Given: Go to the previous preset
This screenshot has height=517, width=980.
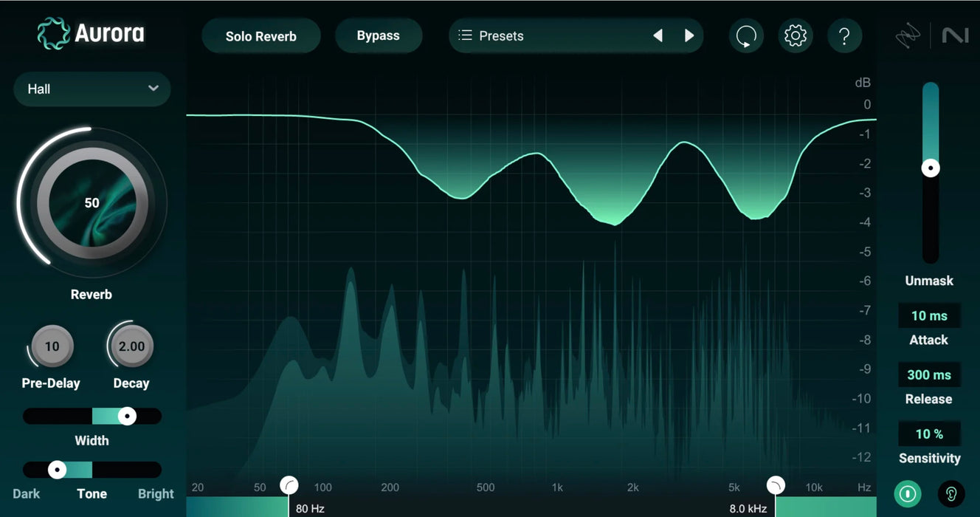Looking at the screenshot, I should click(658, 35).
